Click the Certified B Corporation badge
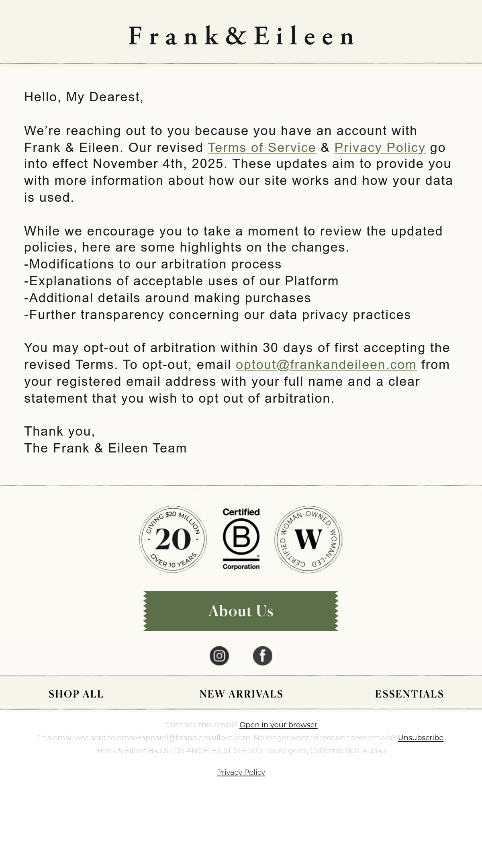Image resolution: width=482 pixels, height=868 pixels. click(241, 539)
